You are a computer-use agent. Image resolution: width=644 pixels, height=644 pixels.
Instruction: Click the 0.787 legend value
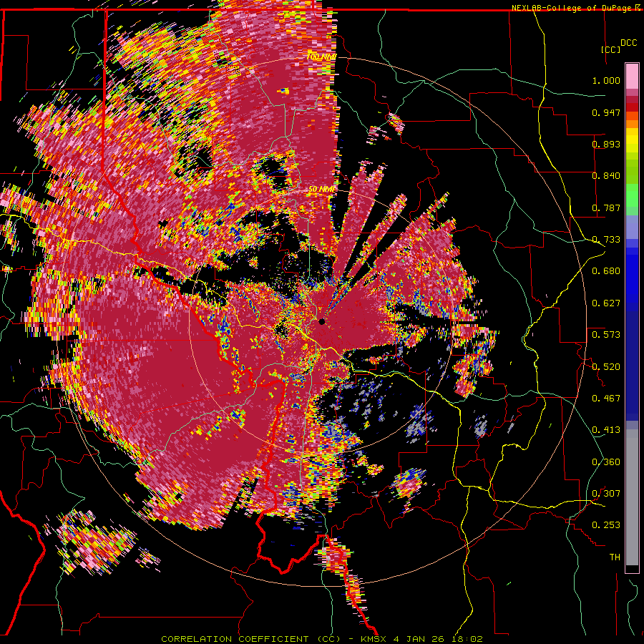(x=606, y=208)
